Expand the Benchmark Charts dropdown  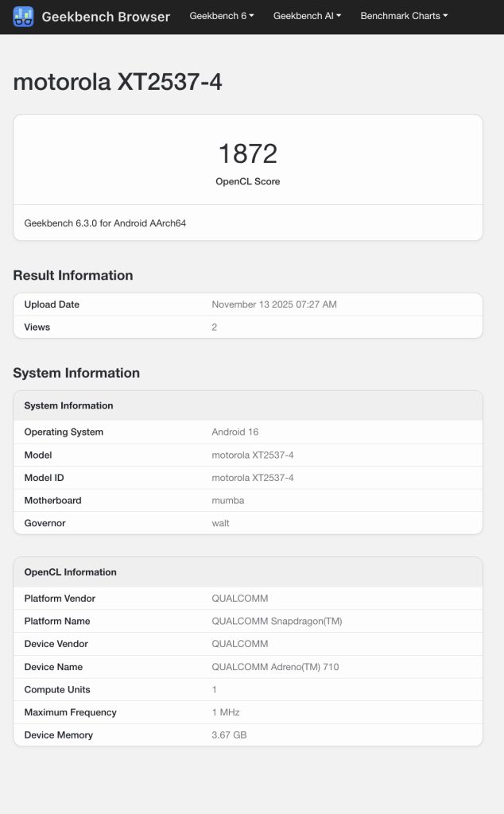coord(403,16)
